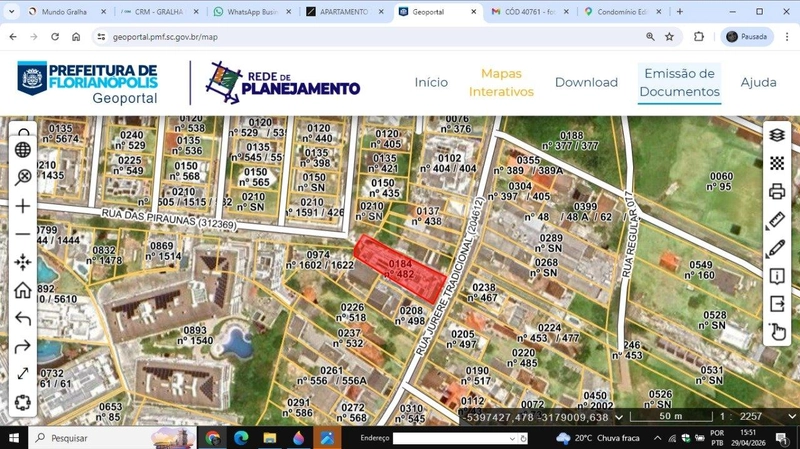
Task: Zoom out with the minus button
Action: tap(22, 234)
